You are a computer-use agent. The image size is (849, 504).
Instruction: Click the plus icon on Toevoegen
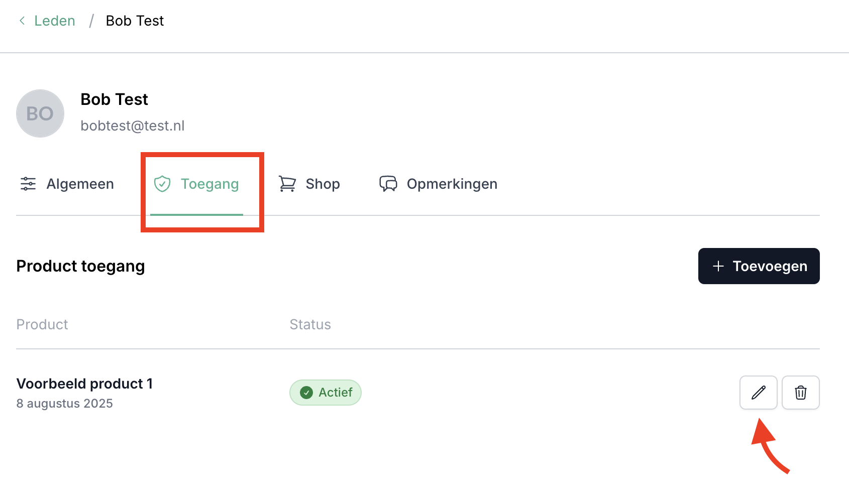tap(718, 266)
